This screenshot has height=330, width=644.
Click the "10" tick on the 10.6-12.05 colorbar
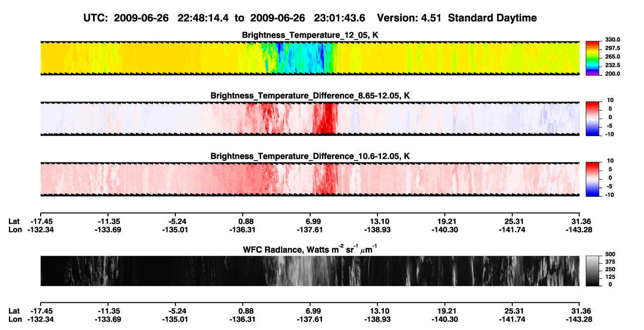pos(609,161)
